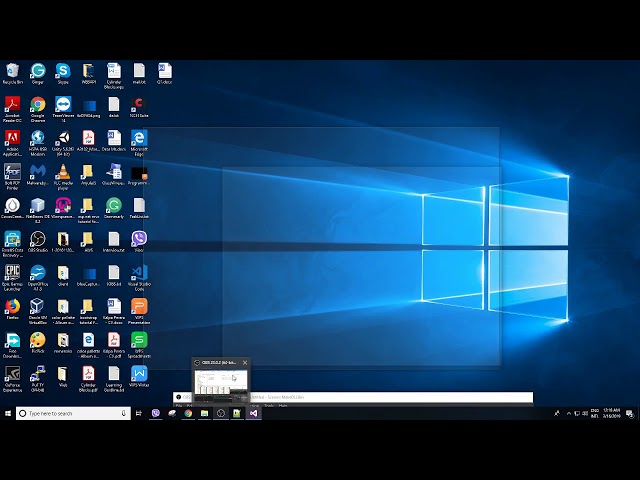Image resolution: width=640 pixels, height=480 pixels.
Task: Open the Malwarebytes desktop shortcut
Action: tap(38, 175)
